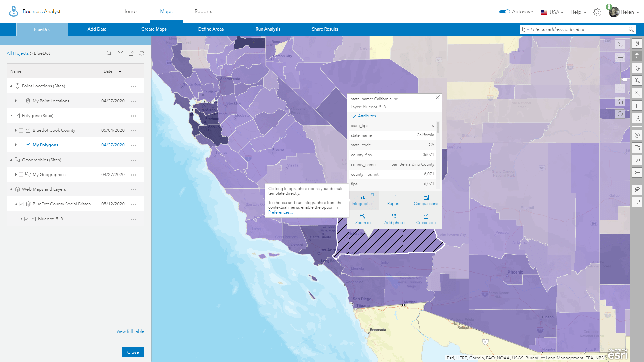Click the Add photo camera icon
The width and height of the screenshot is (644, 362).
pyautogui.click(x=394, y=216)
